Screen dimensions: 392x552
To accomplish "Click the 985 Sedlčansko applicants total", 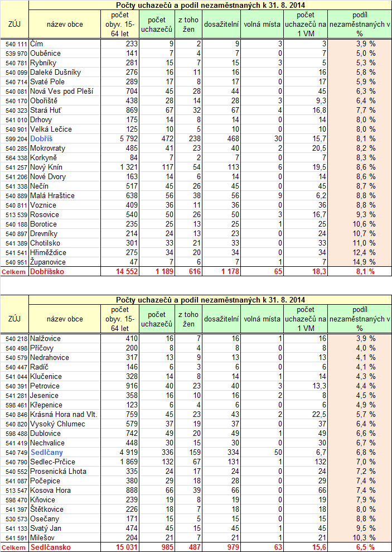I will 157,547.
